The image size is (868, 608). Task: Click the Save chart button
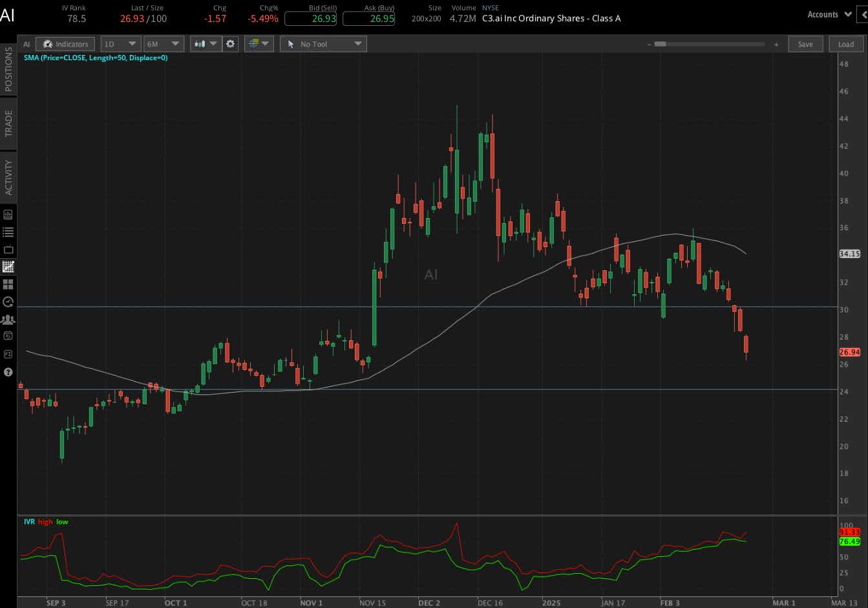pos(805,44)
